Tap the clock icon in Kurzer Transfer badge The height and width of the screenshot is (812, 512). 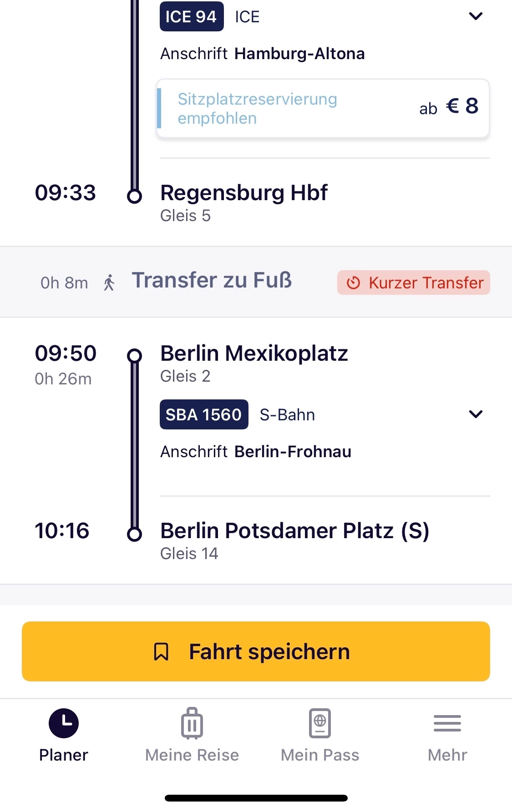coord(353,283)
